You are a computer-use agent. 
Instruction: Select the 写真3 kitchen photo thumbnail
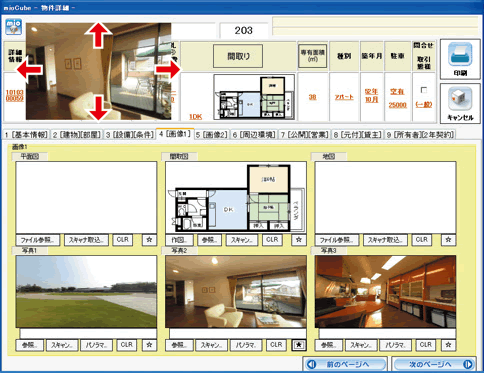click(385, 292)
